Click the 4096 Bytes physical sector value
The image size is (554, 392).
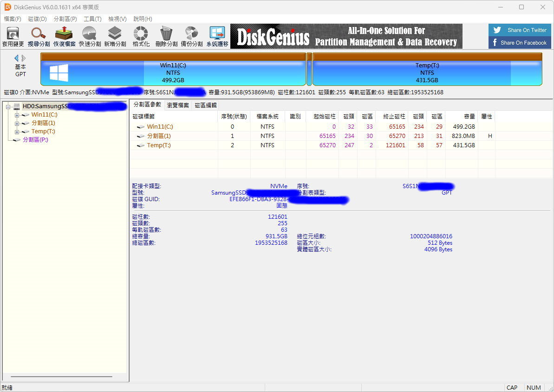pyautogui.click(x=438, y=249)
